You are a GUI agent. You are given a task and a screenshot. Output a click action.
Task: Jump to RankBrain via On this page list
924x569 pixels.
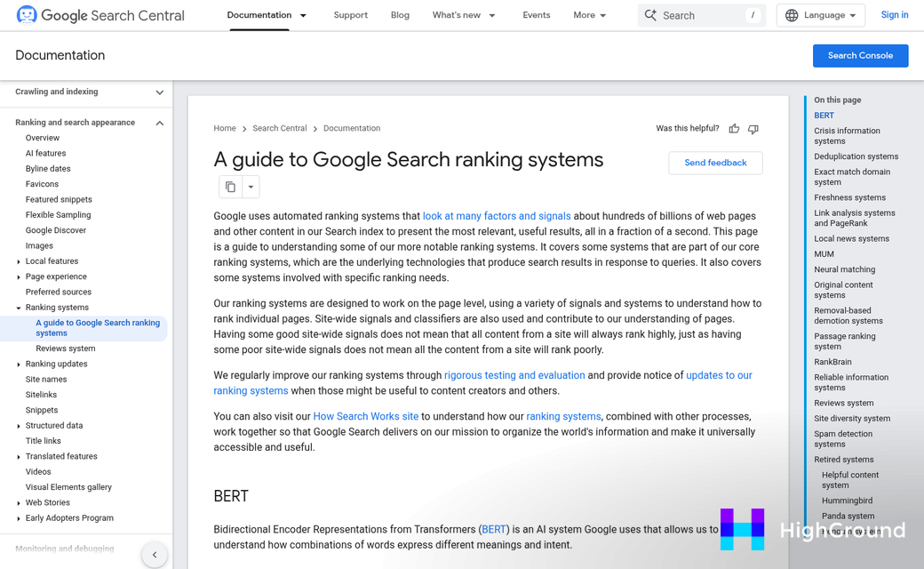(832, 361)
